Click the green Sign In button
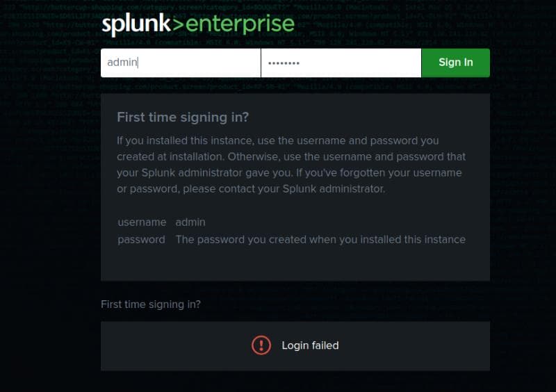This screenshot has height=392, width=556. [x=456, y=63]
